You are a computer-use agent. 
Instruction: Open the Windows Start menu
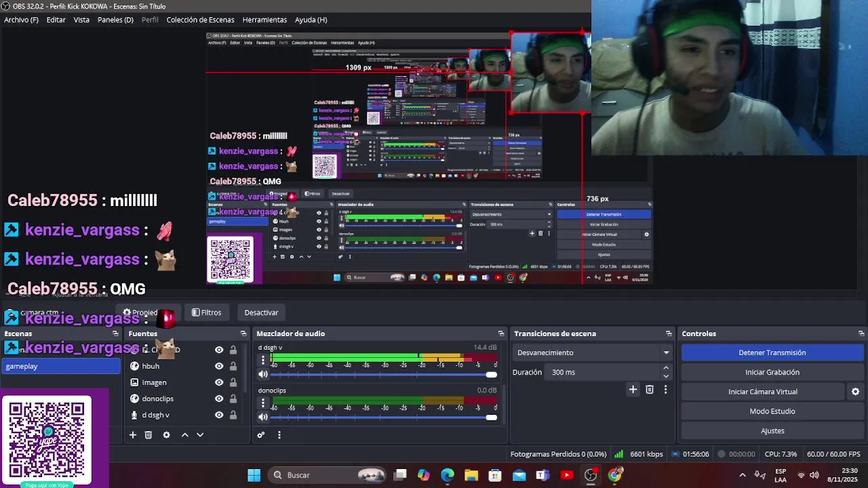tap(254, 475)
